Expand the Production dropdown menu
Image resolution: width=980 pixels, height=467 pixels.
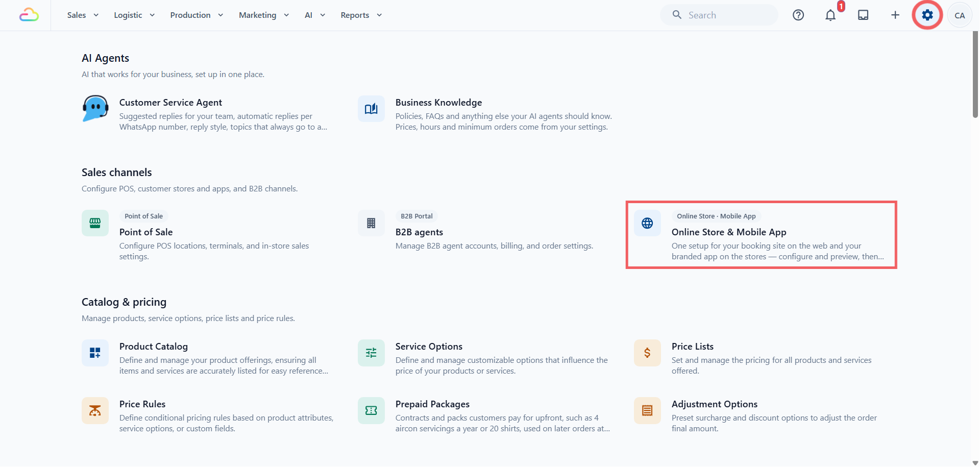click(x=197, y=15)
